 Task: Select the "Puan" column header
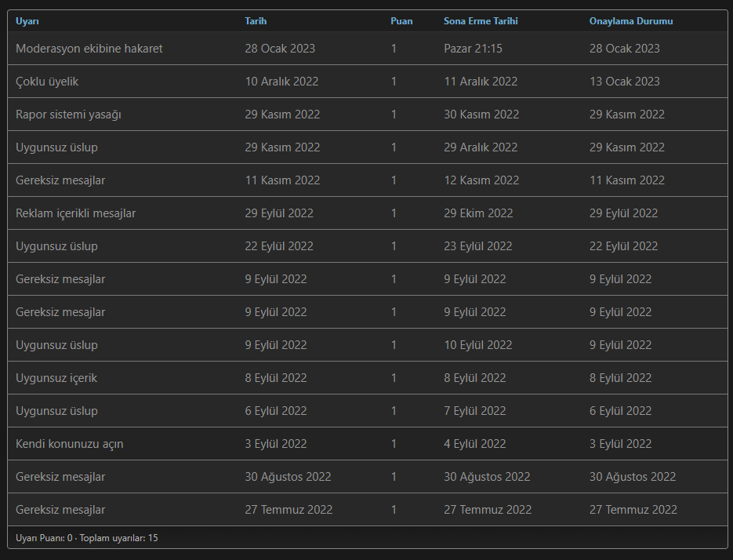point(401,21)
